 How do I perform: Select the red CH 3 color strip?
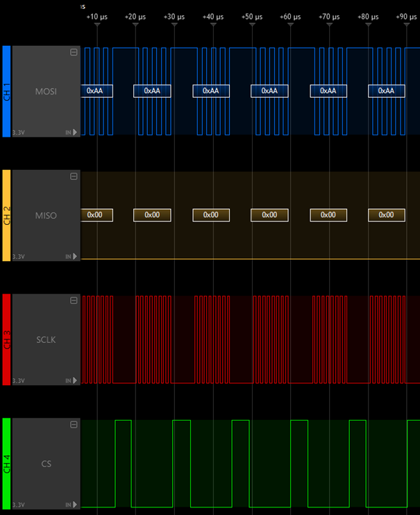(6, 339)
